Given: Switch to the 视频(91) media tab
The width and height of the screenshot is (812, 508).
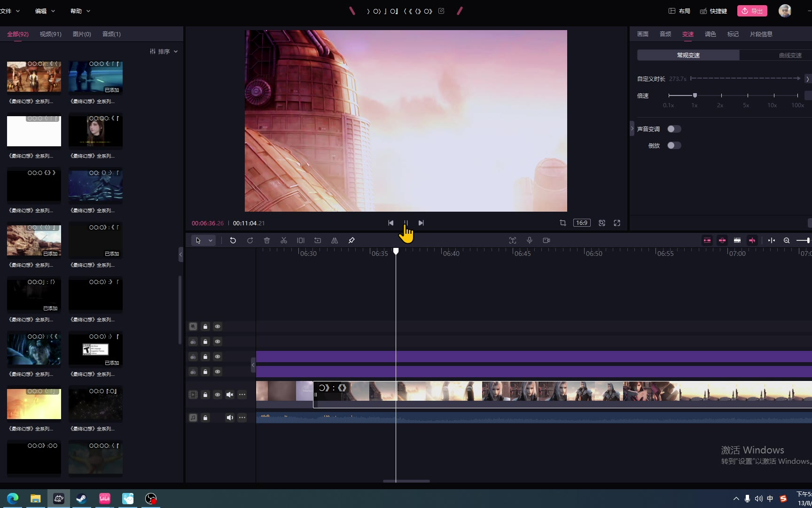Looking at the screenshot, I should (x=51, y=34).
